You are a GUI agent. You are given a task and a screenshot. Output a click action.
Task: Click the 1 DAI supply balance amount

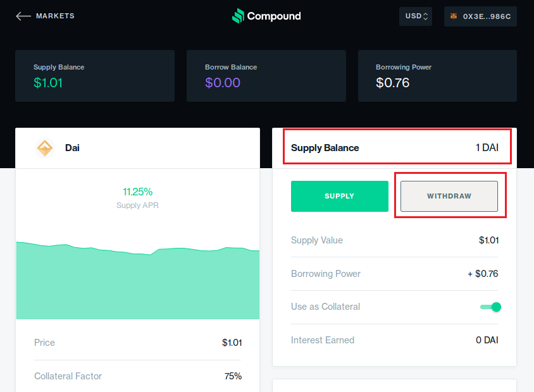coord(487,148)
